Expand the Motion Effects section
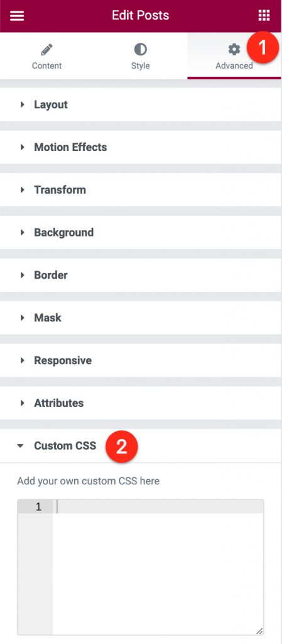 click(141, 147)
